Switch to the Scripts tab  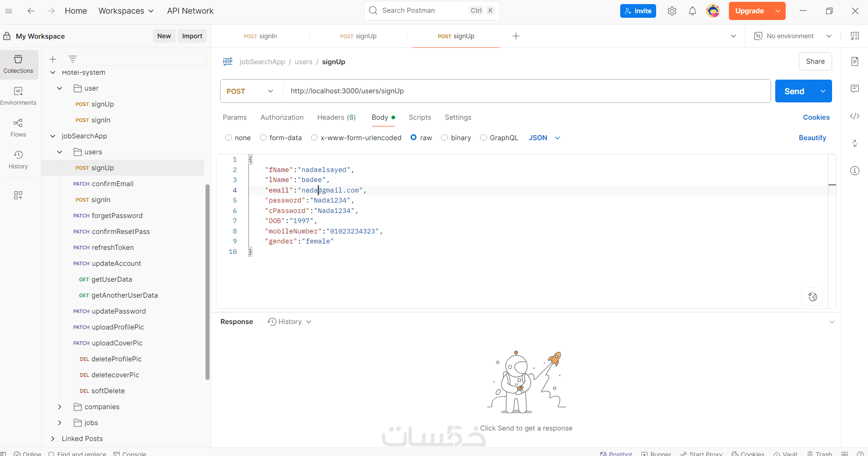click(420, 117)
